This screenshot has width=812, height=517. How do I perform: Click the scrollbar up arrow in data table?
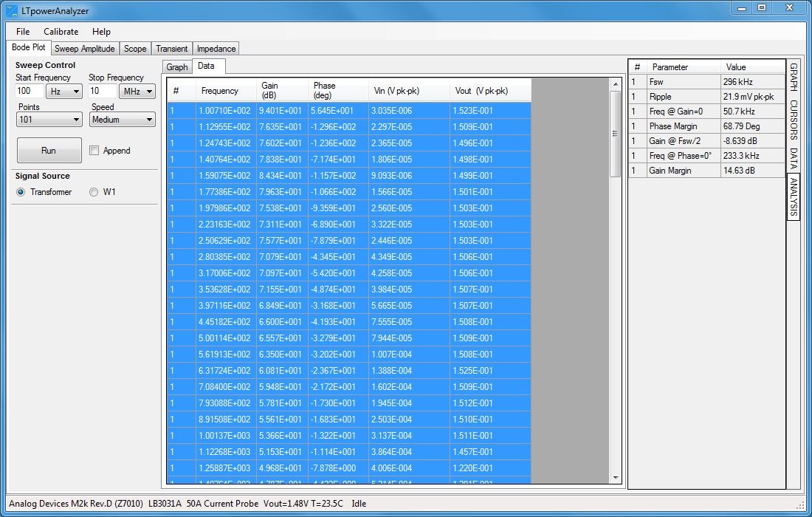click(x=615, y=85)
